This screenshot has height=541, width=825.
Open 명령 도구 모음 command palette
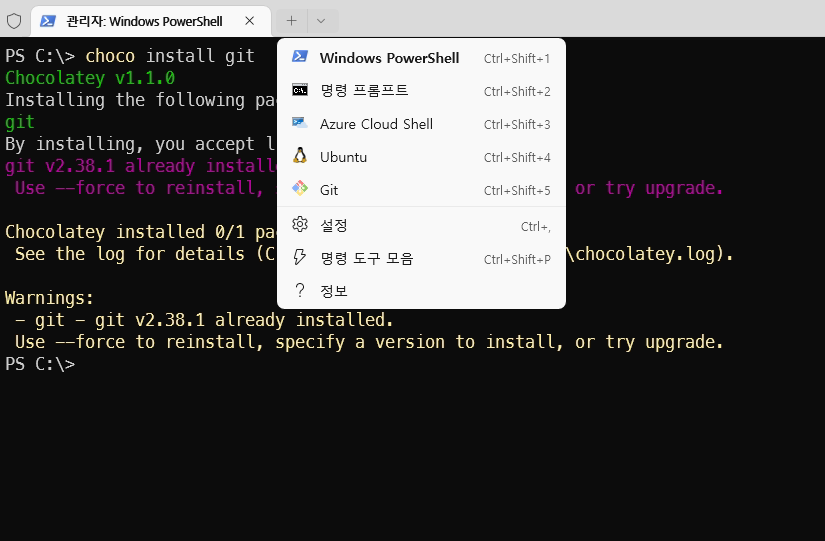coord(421,258)
